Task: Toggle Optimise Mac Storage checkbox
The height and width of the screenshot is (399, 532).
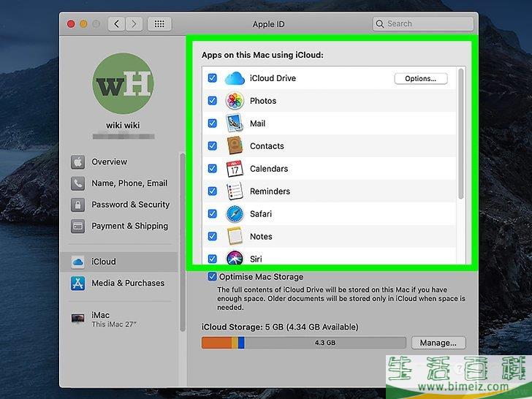Action: (213, 276)
